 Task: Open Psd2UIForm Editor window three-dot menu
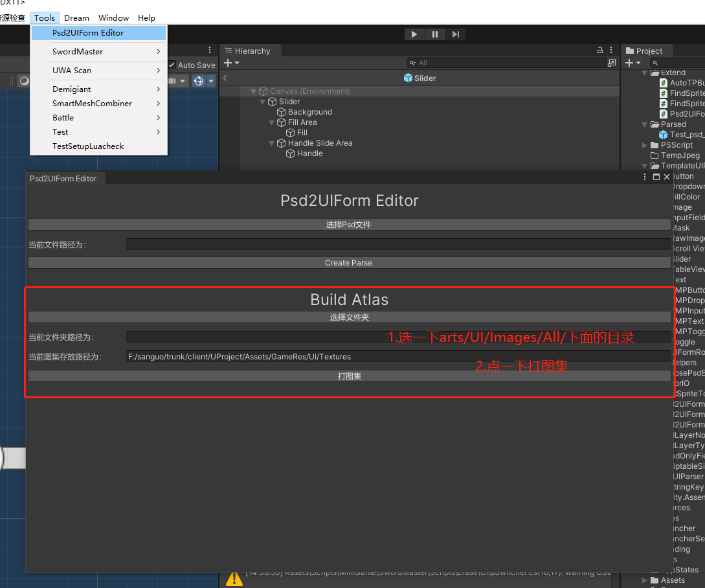click(645, 177)
